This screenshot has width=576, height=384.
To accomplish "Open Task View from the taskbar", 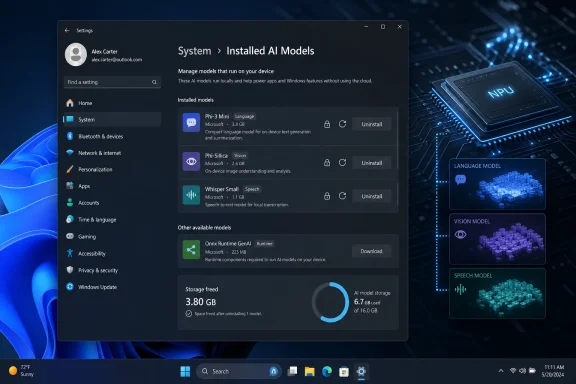I will coord(292,372).
